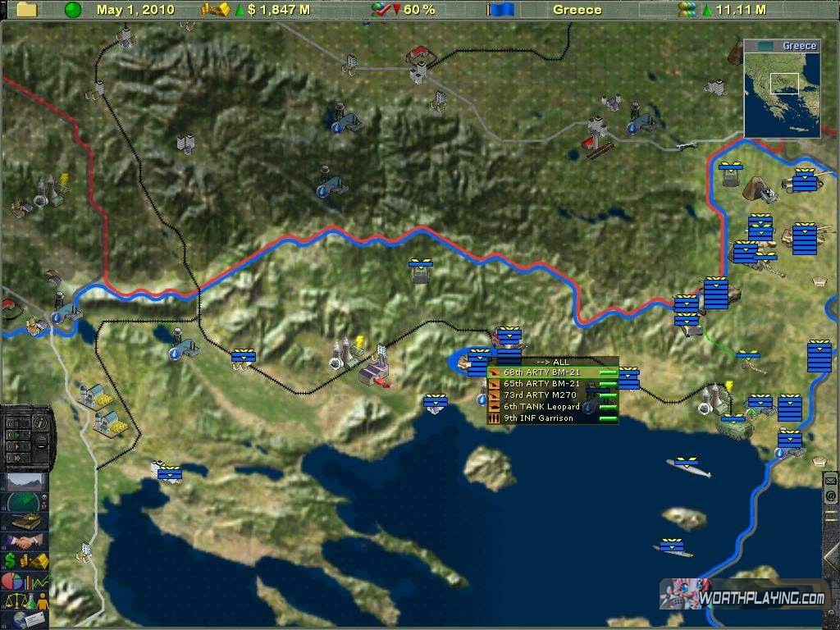The image size is (840, 630).
Task: Expand the right side panel arrow
Action: 830,558
